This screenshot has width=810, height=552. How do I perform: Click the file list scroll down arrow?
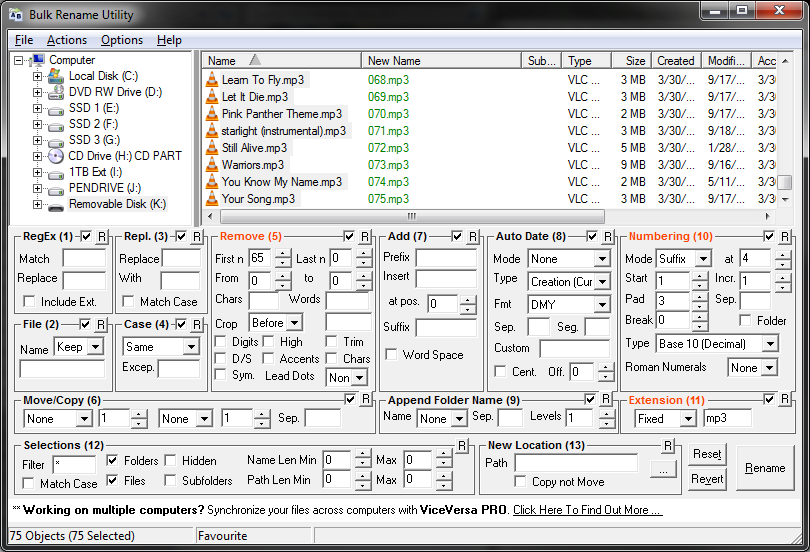(785, 199)
